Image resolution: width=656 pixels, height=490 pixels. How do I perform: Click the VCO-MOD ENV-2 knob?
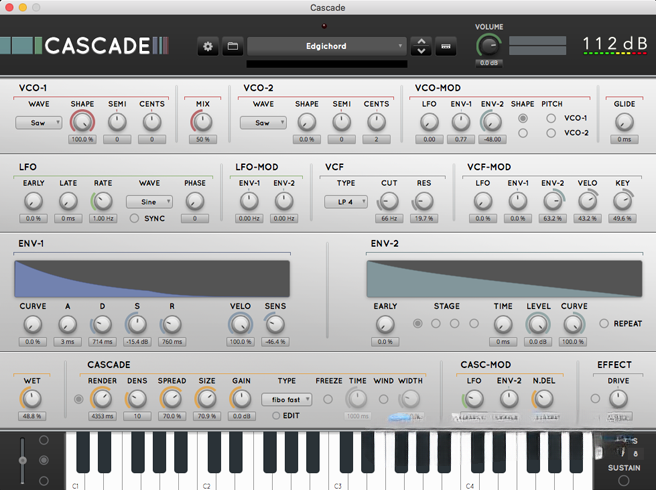point(492,122)
